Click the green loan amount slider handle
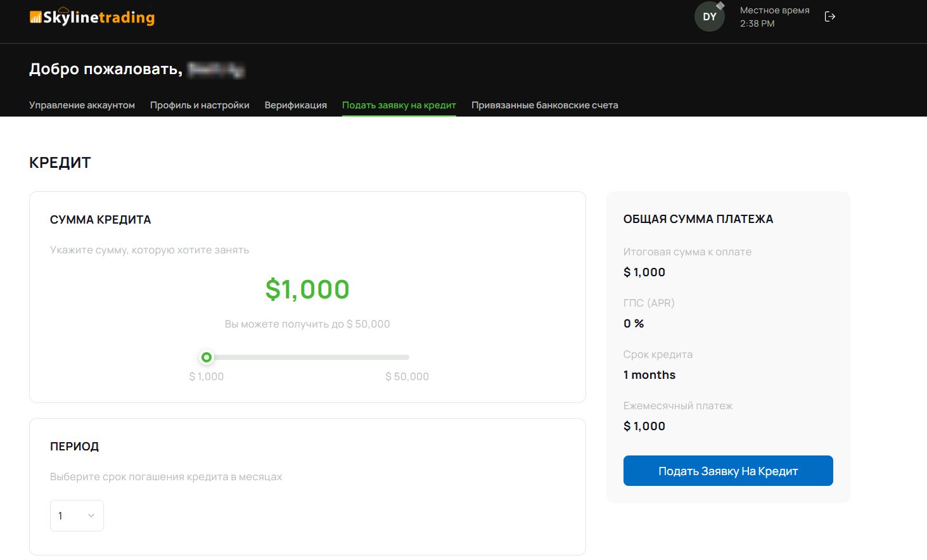Screen dimensions: 927x560 (206, 357)
